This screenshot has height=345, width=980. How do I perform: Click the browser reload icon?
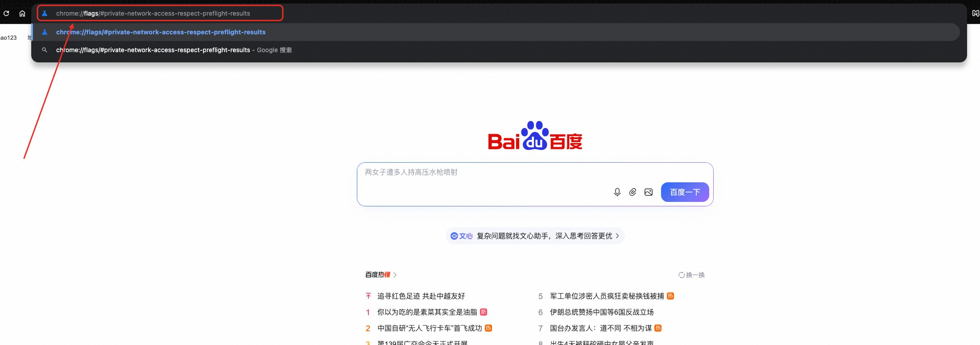point(6,13)
